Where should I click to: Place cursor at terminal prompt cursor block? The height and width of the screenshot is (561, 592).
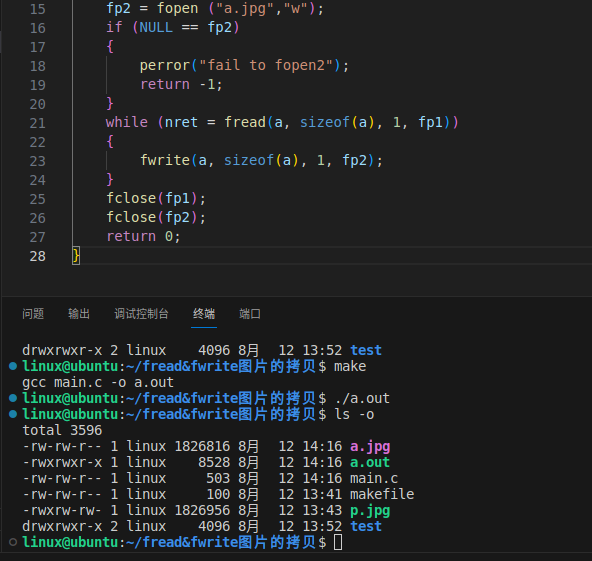(338, 543)
